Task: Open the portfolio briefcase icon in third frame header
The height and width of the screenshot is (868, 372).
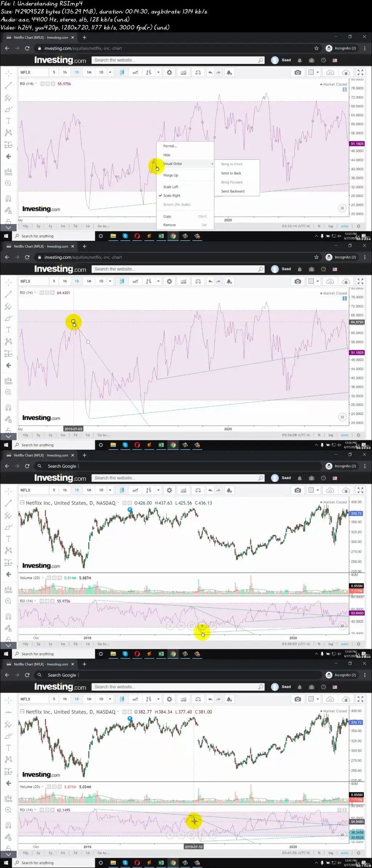Action: tap(311, 478)
